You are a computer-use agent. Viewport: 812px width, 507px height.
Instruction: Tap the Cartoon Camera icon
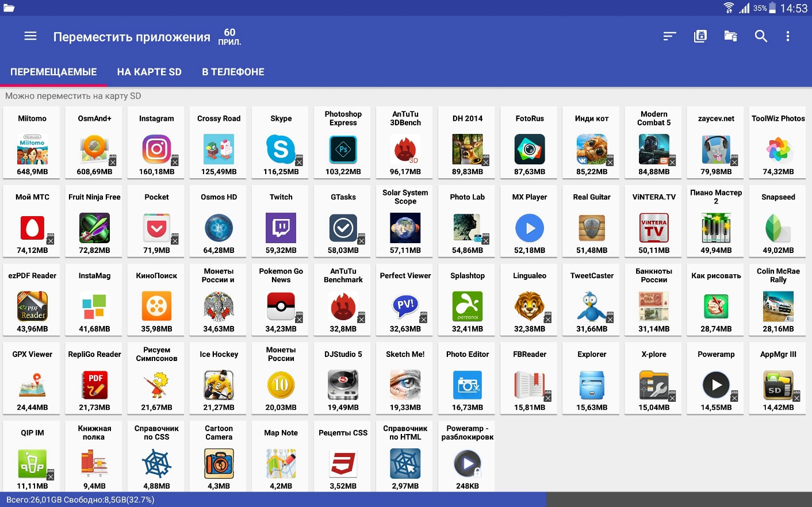(219, 464)
